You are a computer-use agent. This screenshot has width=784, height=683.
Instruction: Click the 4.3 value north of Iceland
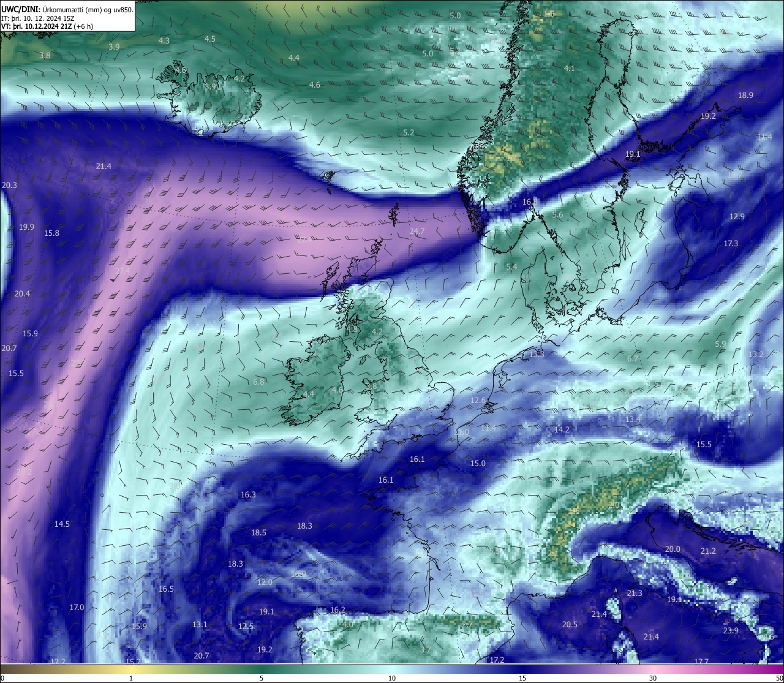[x=164, y=41]
